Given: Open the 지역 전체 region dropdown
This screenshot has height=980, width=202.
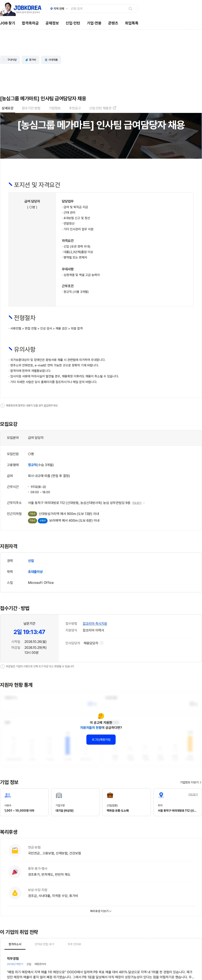Looking at the screenshot, I should point(59,8).
